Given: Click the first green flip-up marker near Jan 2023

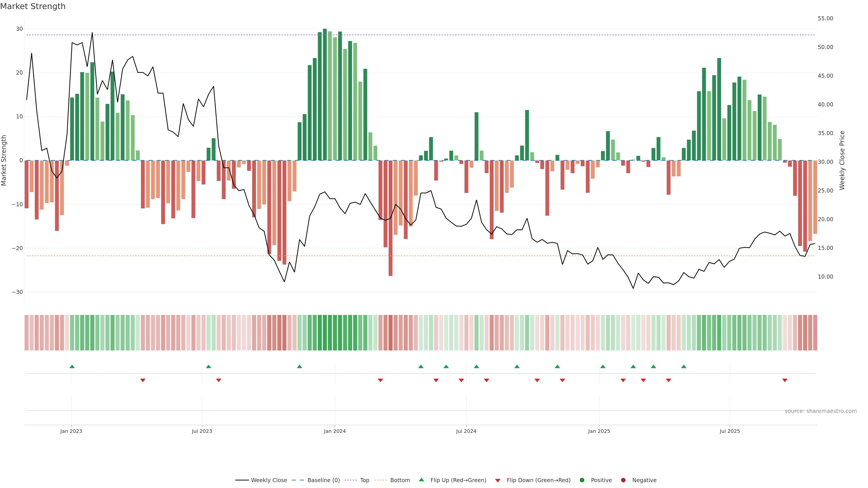Looking at the screenshot, I should (x=72, y=366).
